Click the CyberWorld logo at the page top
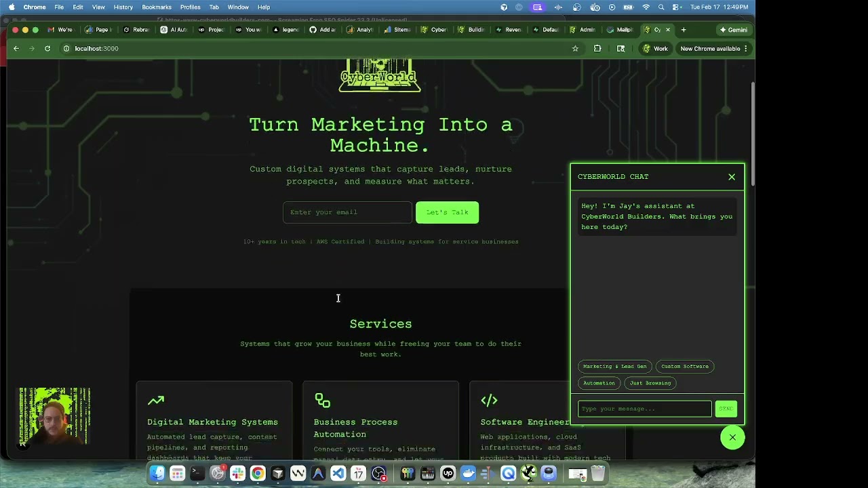Screen dimensions: 868x488 (380, 75)
